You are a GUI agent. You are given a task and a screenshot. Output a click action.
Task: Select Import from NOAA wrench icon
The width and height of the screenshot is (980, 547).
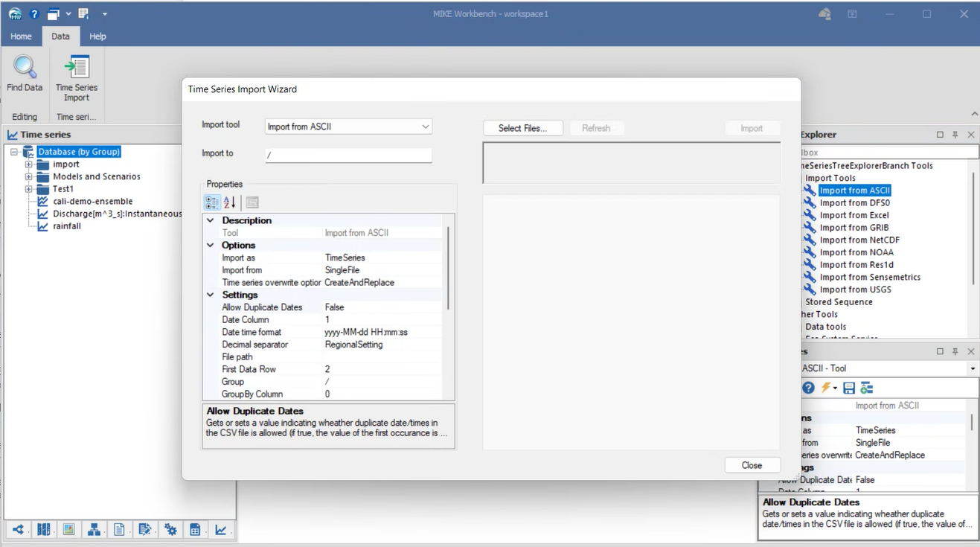[x=810, y=252]
